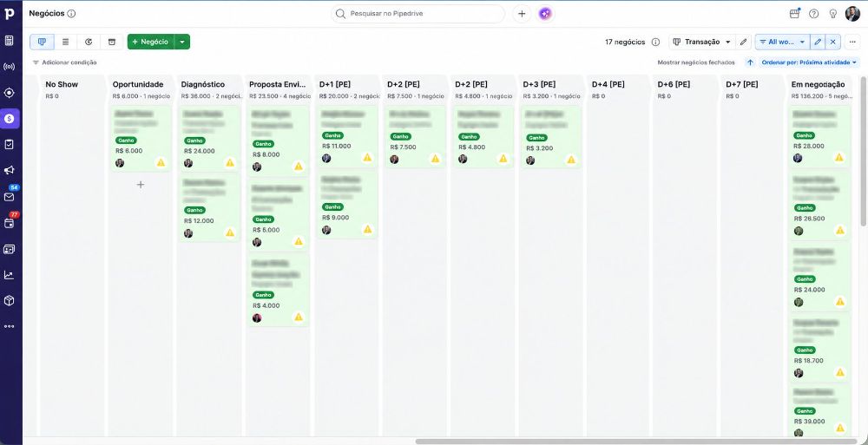The height and width of the screenshot is (445, 868).
Task: Toggle the sort direction arrow
Action: (750, 62)
